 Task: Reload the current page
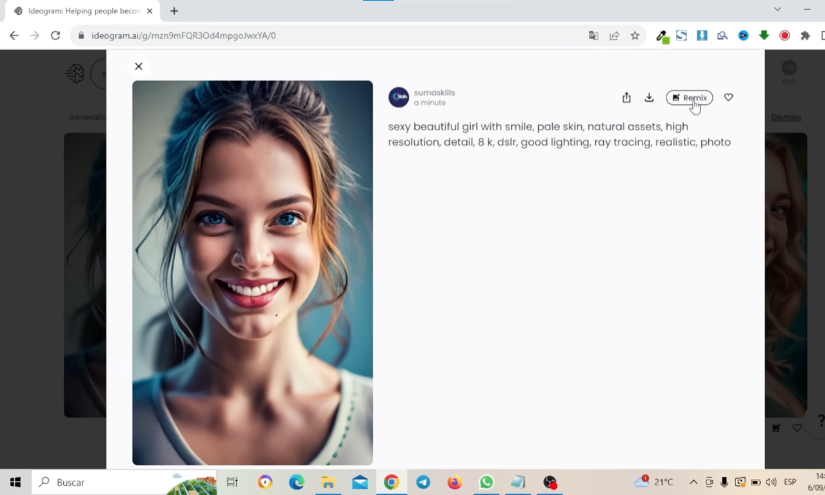(x=57, y=35)
